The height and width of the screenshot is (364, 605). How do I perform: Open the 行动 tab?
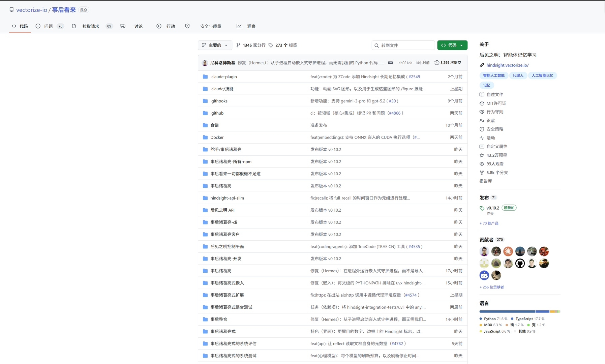(x=165, y=26)
